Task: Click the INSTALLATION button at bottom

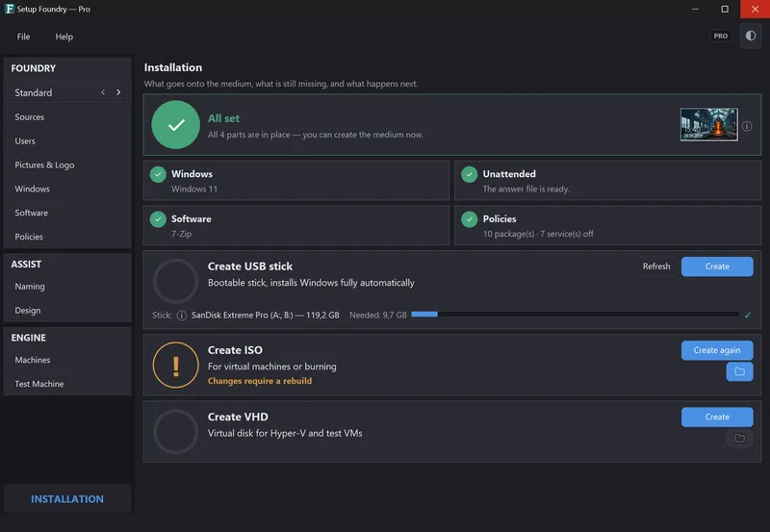Action: [x=67, y=498]
